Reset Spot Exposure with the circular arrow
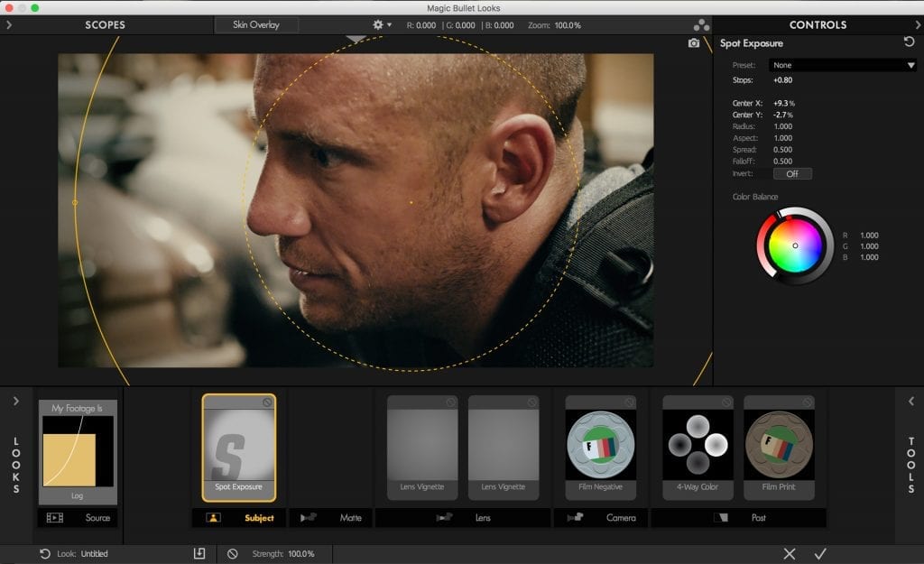 909,42
